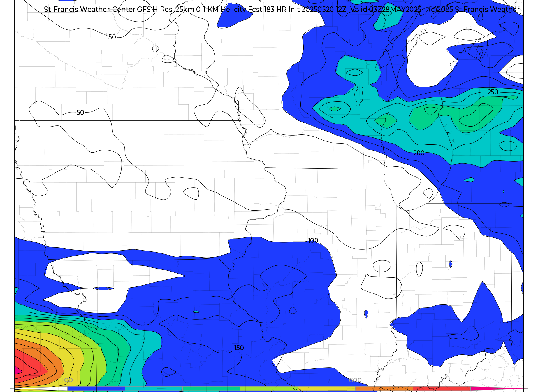Click the cyan segment of the color bar

(x=154, y=389)
